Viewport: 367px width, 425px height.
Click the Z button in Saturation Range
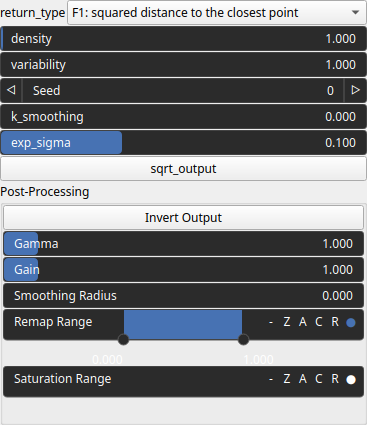pyautogui.click(x=287, y=379)
